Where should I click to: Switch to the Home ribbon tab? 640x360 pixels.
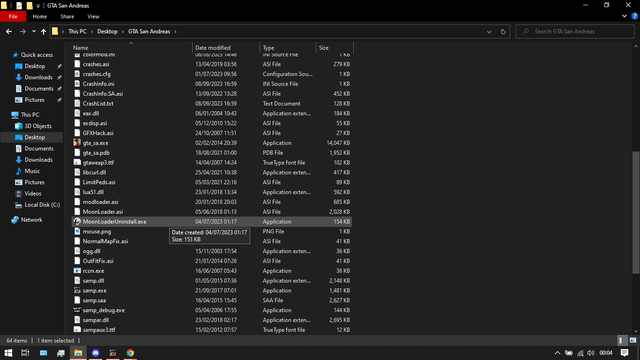(x=40, y=16)
